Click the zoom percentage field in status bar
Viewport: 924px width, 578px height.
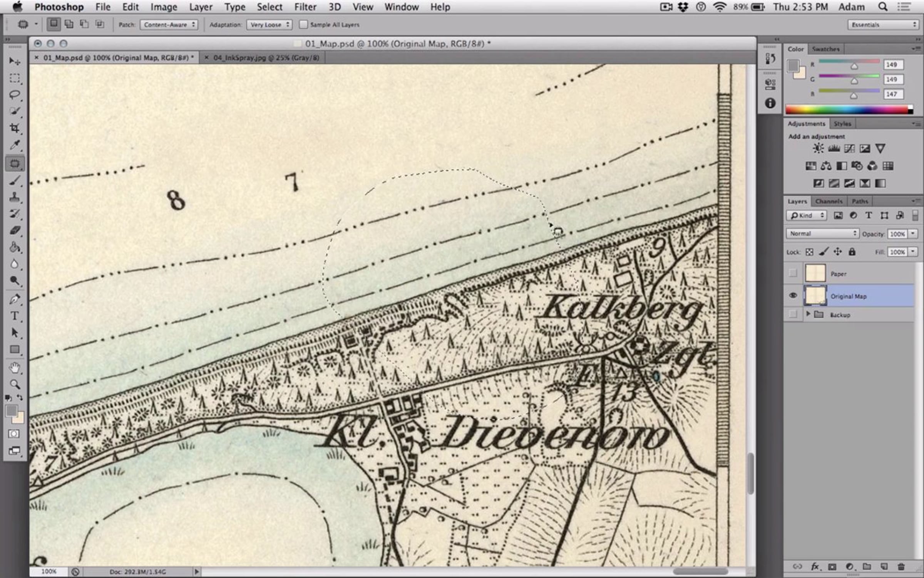[x=49, y=571]
